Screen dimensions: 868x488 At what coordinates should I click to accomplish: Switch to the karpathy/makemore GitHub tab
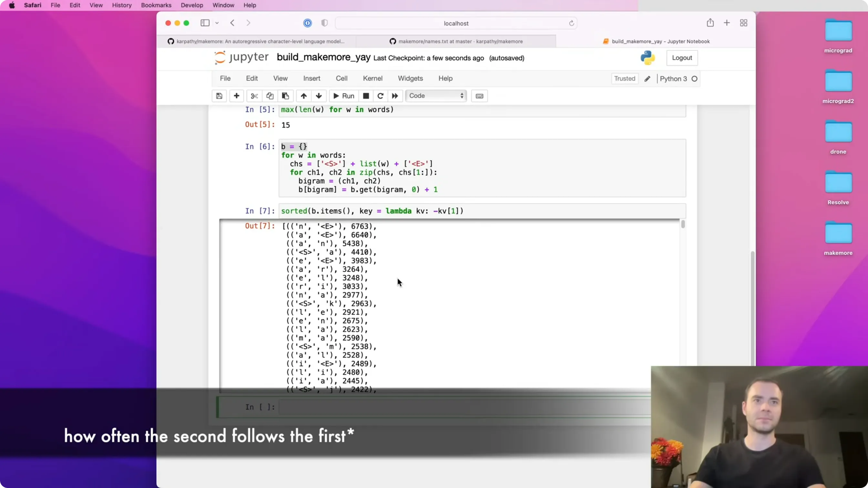coord(256,41)
